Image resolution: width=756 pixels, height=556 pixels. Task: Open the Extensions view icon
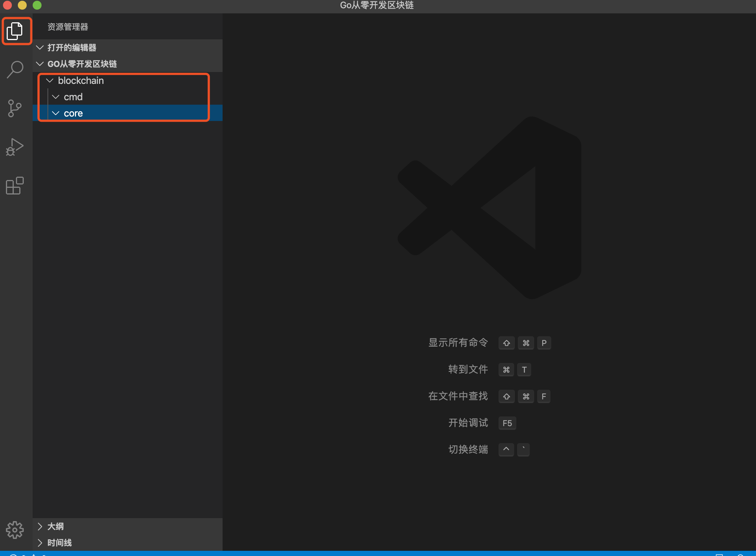pyautogui.click(x=15, y=186)
